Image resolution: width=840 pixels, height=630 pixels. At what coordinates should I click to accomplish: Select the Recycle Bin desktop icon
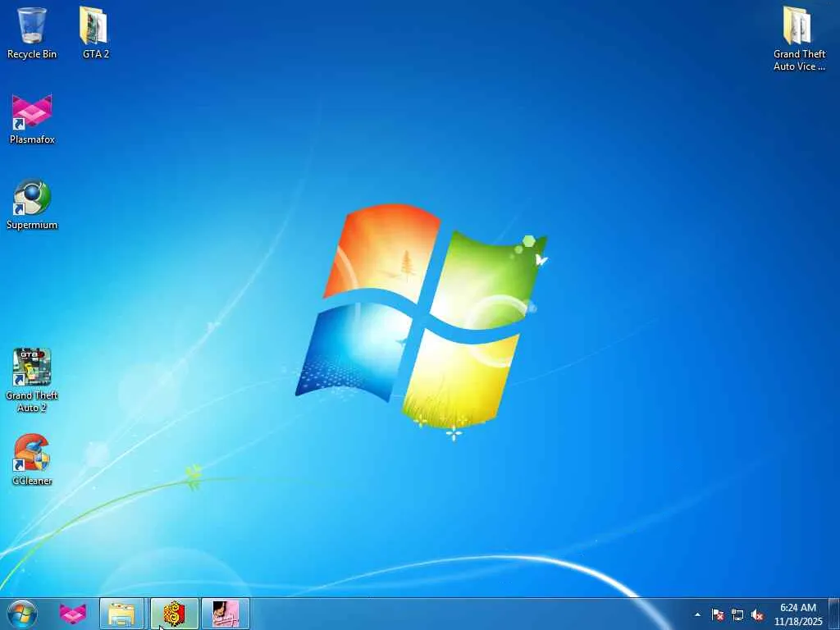point(32,32)
